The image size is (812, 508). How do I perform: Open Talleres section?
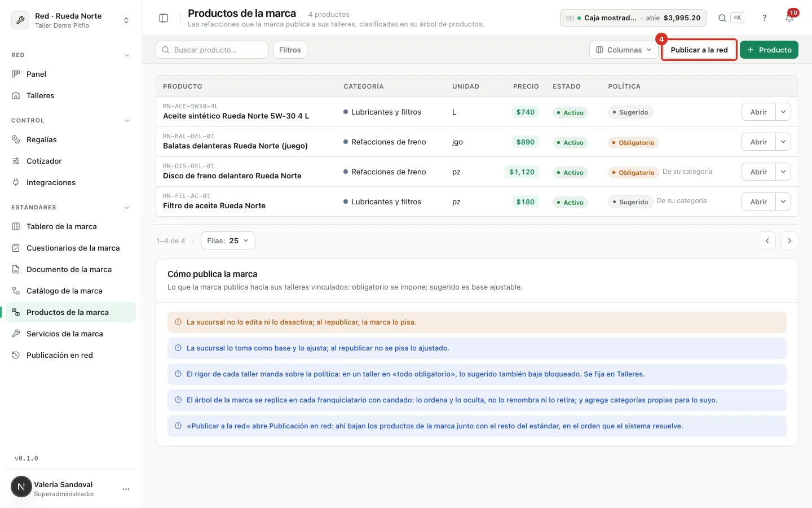tap(70, 95)
